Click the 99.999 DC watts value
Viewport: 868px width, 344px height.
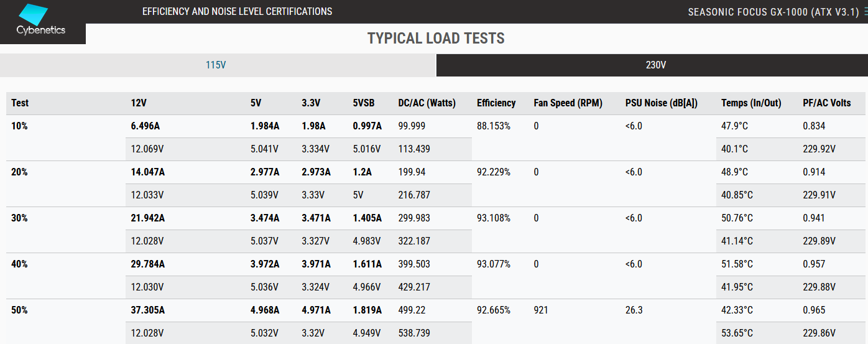pos(412,126)
